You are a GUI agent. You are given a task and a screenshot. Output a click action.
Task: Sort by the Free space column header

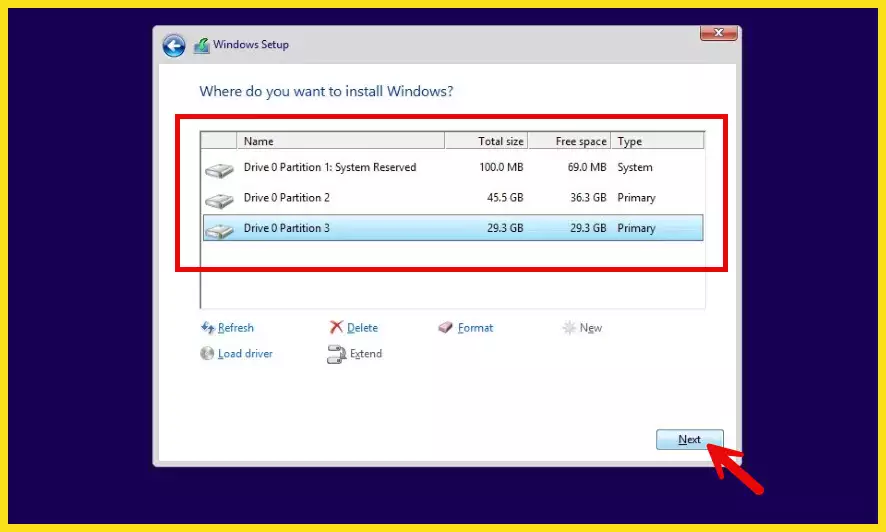(x=570, y=141)
